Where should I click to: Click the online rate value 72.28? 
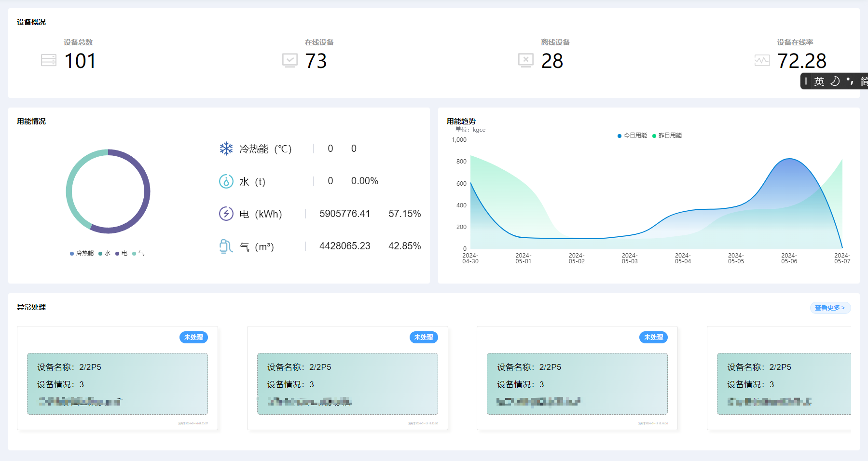tap(802, 61)
